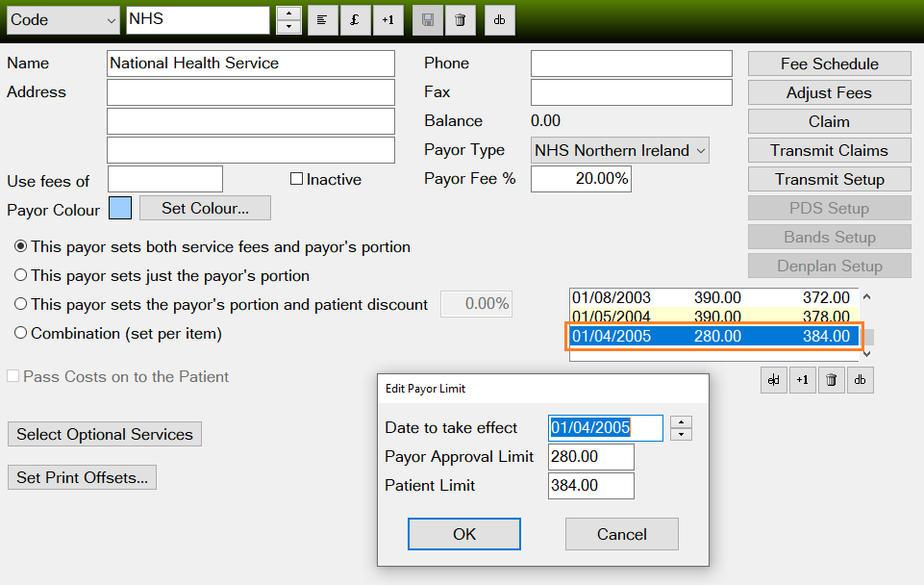
Task: Tick the Inactive checkbox
Action: (297, 179)
